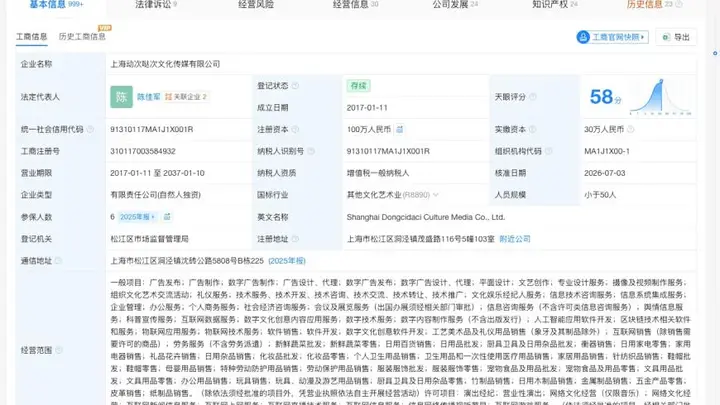This screenshot has height=405, width=720.
Task: Switch to 知识产权 tab
Action: 554,5
